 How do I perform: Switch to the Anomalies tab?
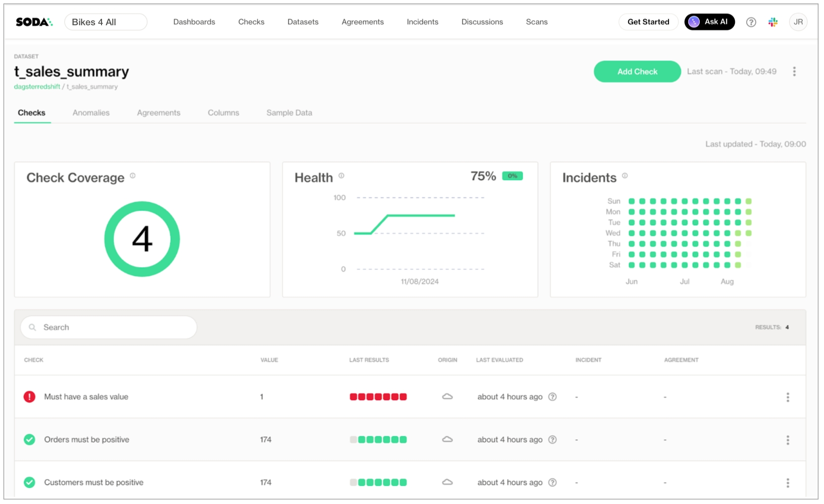click(91, 113)
